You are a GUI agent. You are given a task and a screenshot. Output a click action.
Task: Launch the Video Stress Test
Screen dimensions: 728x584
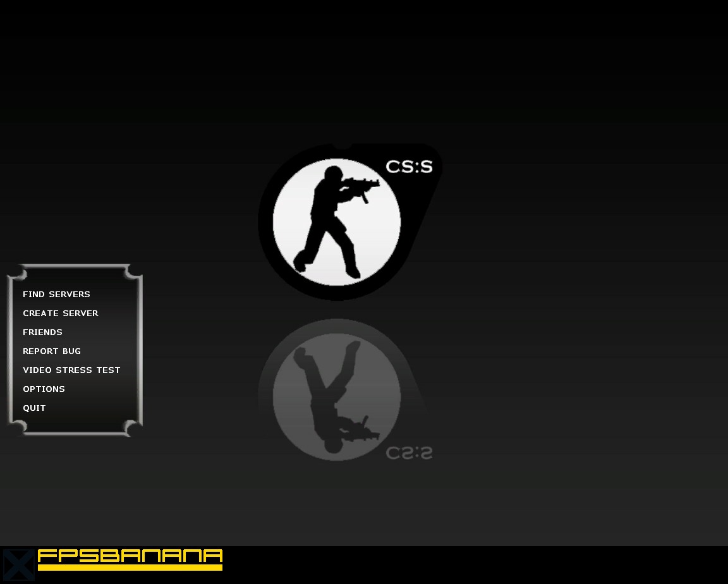[71, 370]
